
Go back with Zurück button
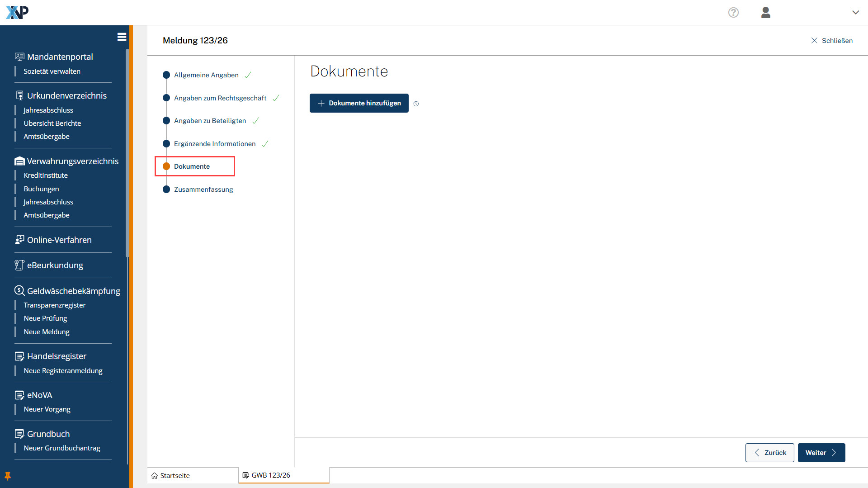pos(769,453)
